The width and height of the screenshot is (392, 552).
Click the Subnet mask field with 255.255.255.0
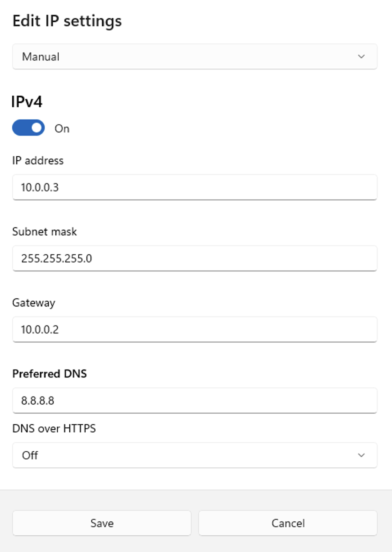tap(195, 258)
